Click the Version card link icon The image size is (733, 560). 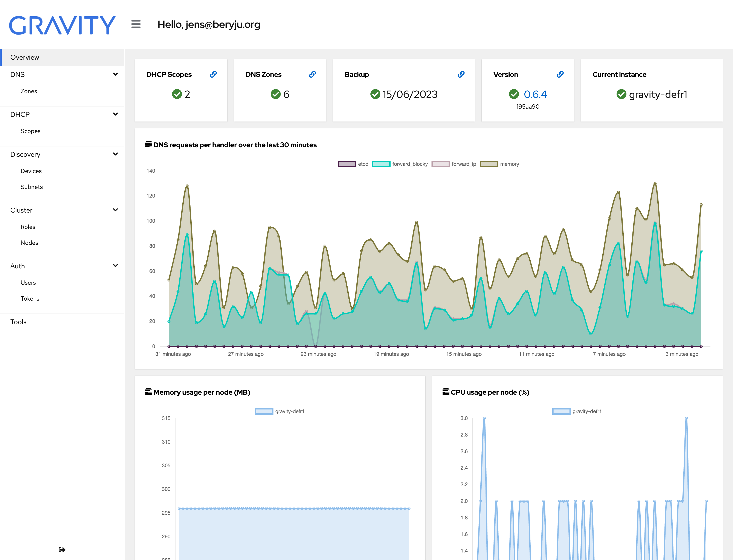tap(560, 74)
